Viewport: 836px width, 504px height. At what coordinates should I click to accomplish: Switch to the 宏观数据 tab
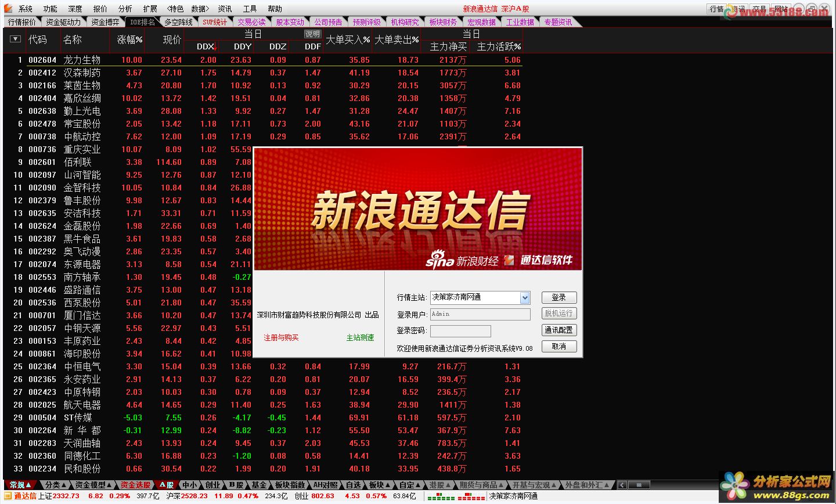pos(481,22)
